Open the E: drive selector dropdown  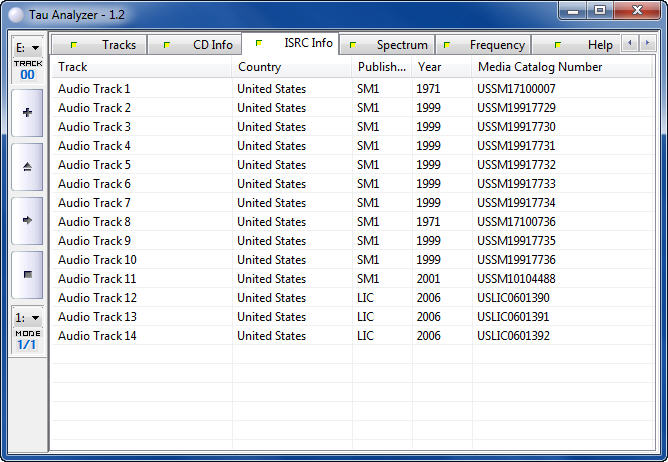point(27,47)
